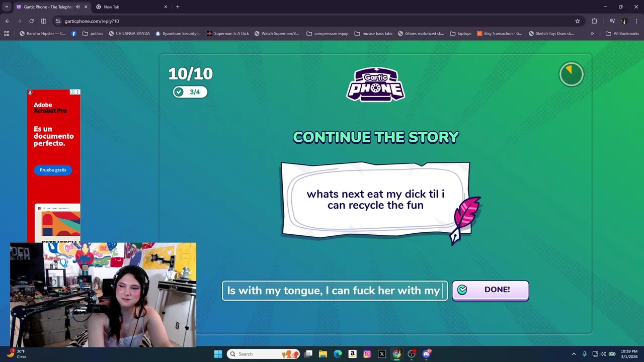Switch to the New Tab tab
Viewport: 644px width, 362px height.
click(x=132, y=7)
